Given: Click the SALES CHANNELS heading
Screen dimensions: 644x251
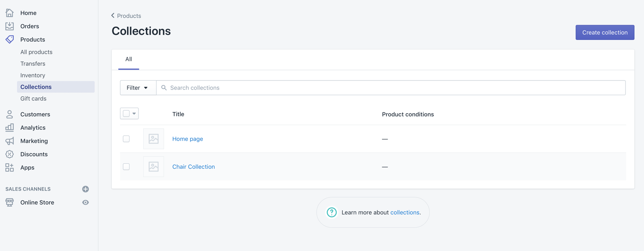Looking at the screenshot, I should pos(28,189).
